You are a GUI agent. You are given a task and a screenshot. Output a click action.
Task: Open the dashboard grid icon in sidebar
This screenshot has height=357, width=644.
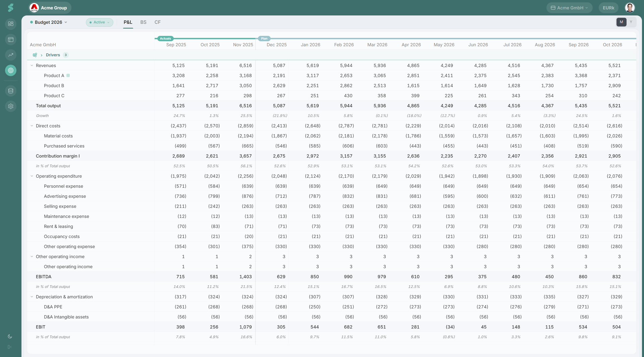coord(11,24)
